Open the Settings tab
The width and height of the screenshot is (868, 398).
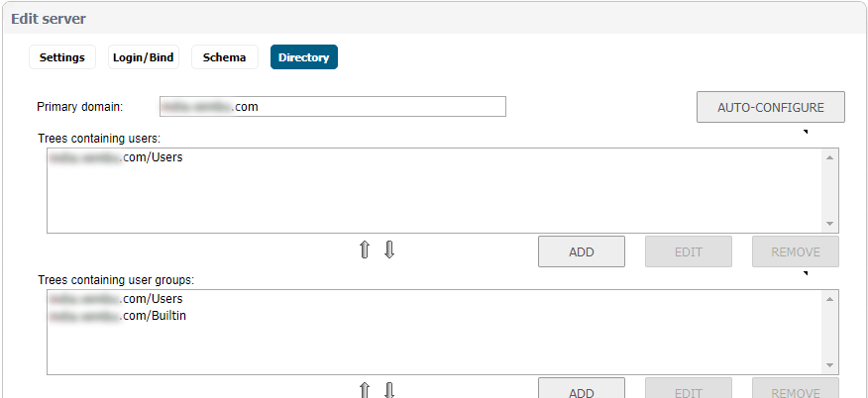pos(62,57)
